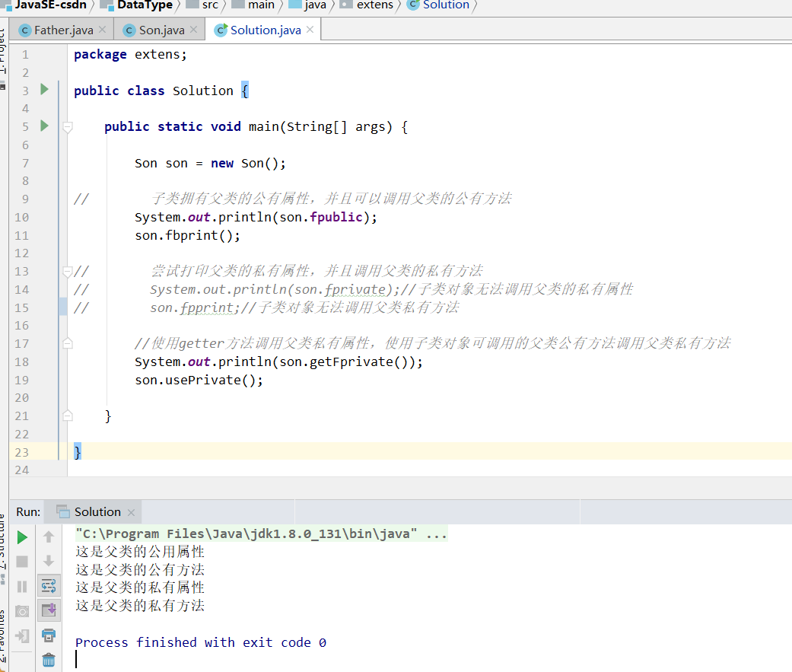Print the console output
This screenshot has height=672, width=792.
49,635
